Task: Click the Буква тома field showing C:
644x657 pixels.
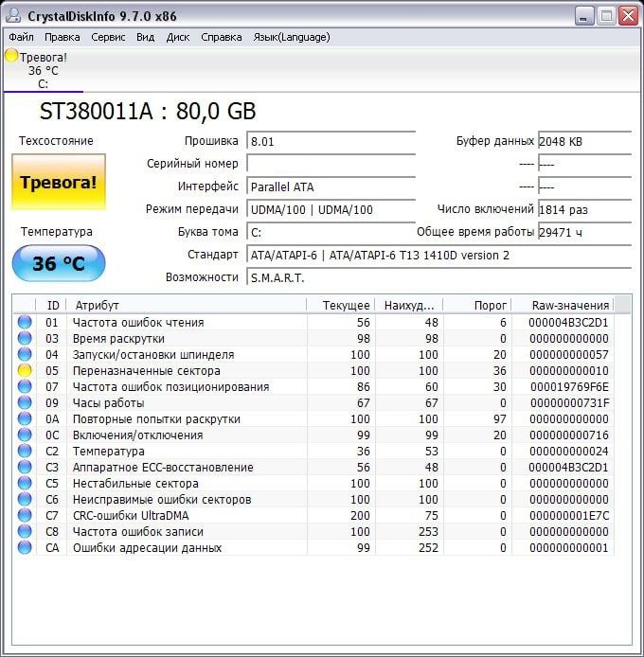Action: pos(331,232)
